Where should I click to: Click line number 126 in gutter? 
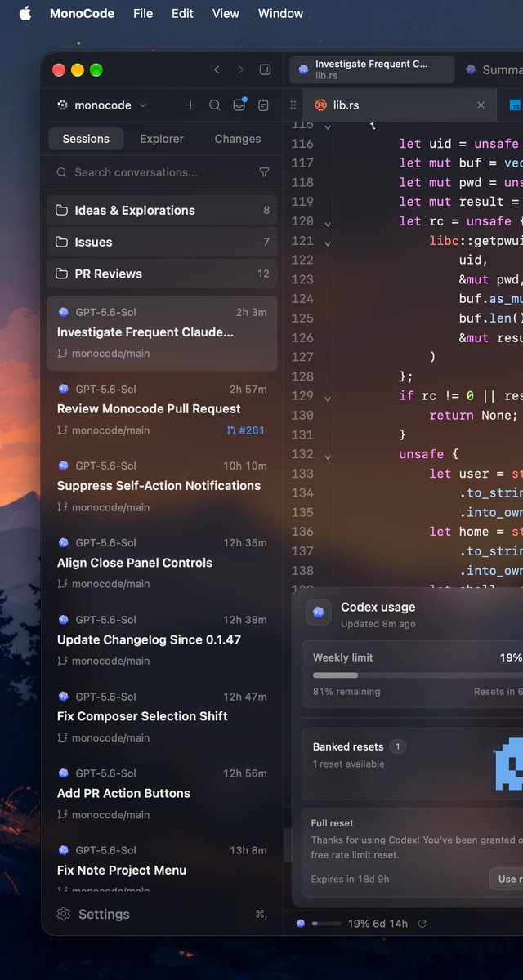coord(302,337)
